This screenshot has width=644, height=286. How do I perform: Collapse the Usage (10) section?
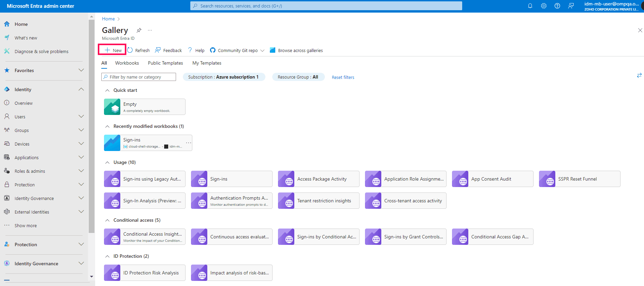tap(107, 162)
